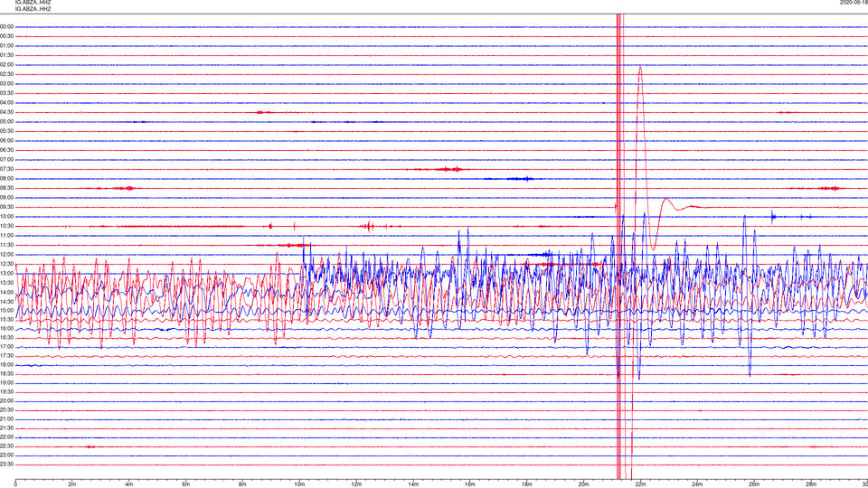Screen dimensions: 868x488
Task: Click the 04:30 trace label
Action: point(6,112)
